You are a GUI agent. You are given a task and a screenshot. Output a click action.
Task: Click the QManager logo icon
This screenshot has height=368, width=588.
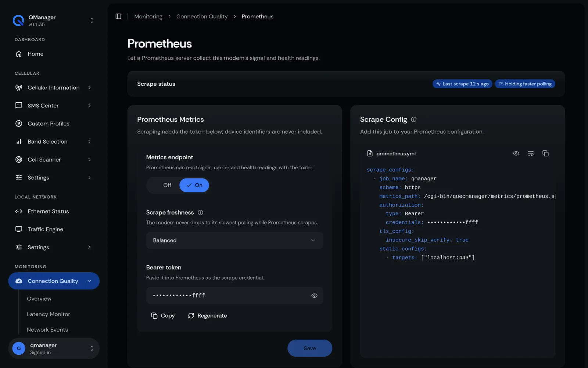coord(18,21)
